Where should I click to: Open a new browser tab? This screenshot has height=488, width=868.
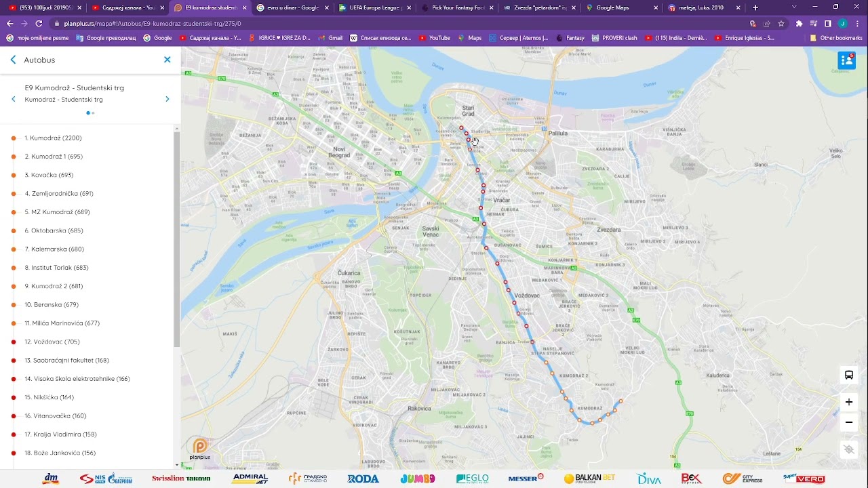click(755, 7)
